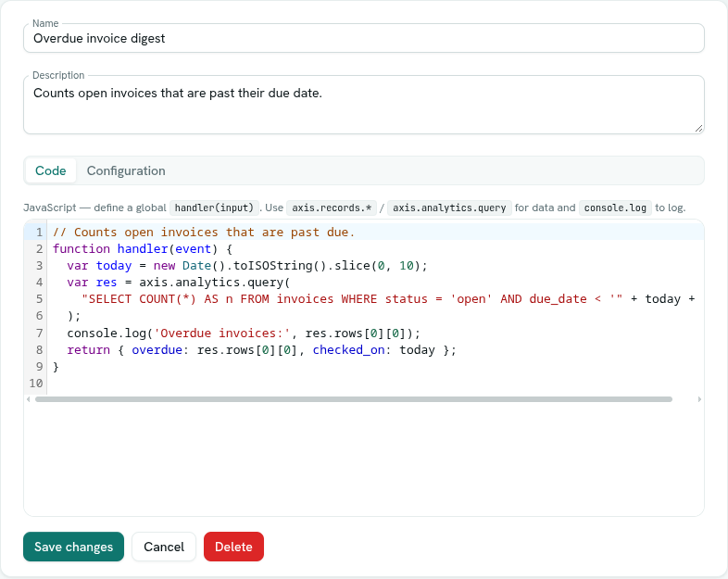728x579 pixels.
Task: Click the 'var today' code line
Action: tap(246, 266)
